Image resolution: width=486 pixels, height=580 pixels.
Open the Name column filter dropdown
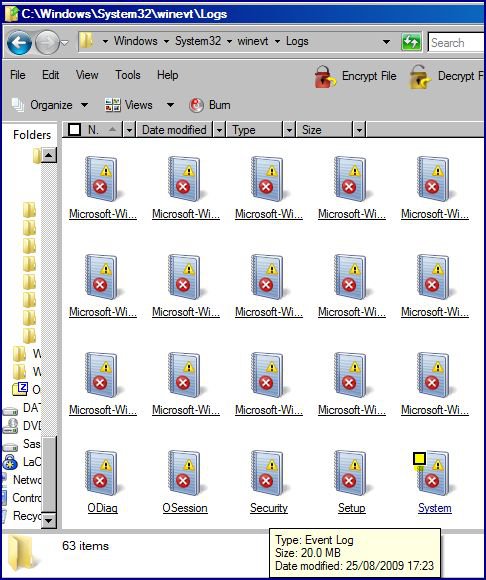tap(129, 130)
